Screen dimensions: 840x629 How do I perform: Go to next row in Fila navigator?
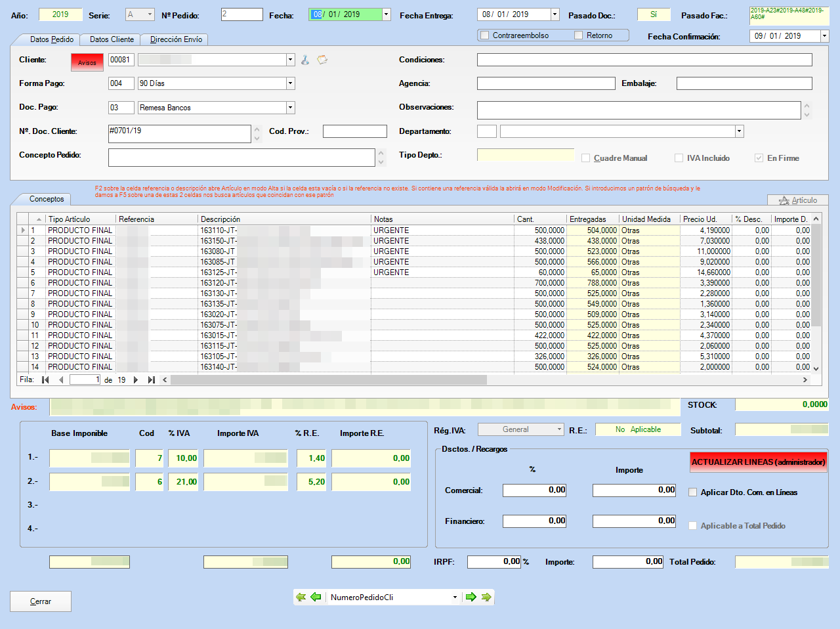[x=136, y=380]
